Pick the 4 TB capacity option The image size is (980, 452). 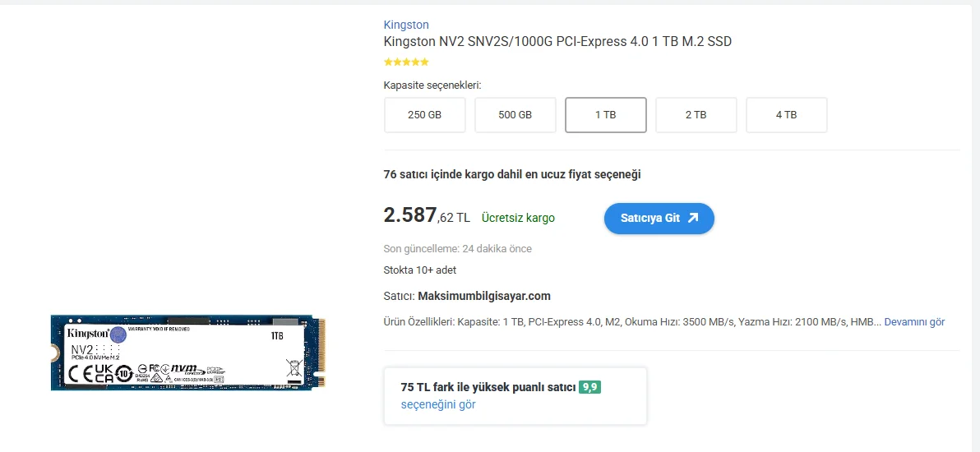(x=787, y=115)
